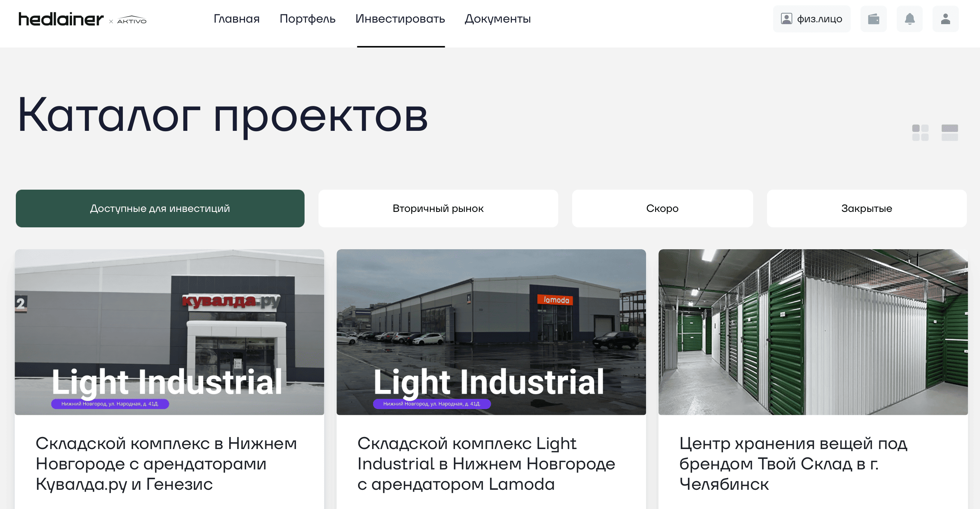Open notifications bell icon
The width and height of the screenshot is (980, 509).
coord(910,18)
